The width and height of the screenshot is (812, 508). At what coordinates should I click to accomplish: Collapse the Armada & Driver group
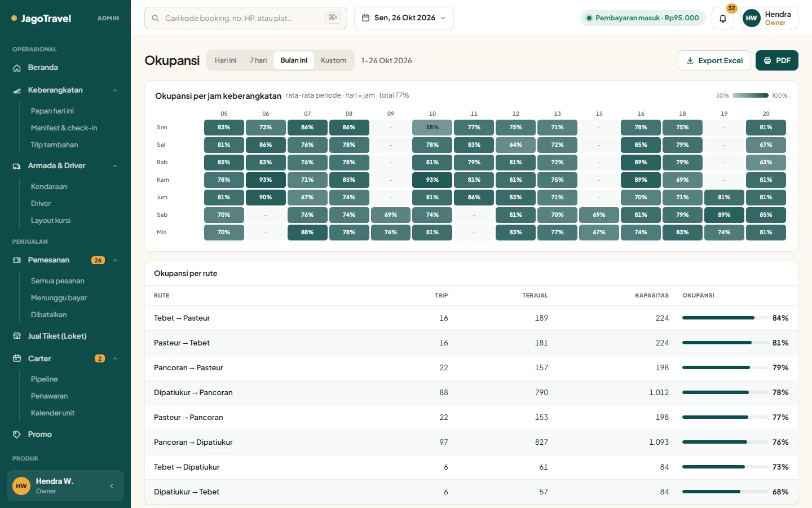coord(115,166)
